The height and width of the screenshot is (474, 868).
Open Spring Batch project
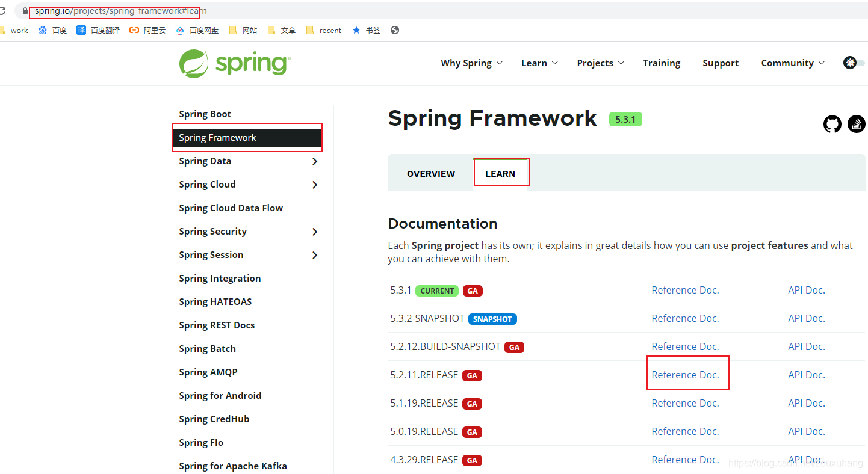pos(207,349)
